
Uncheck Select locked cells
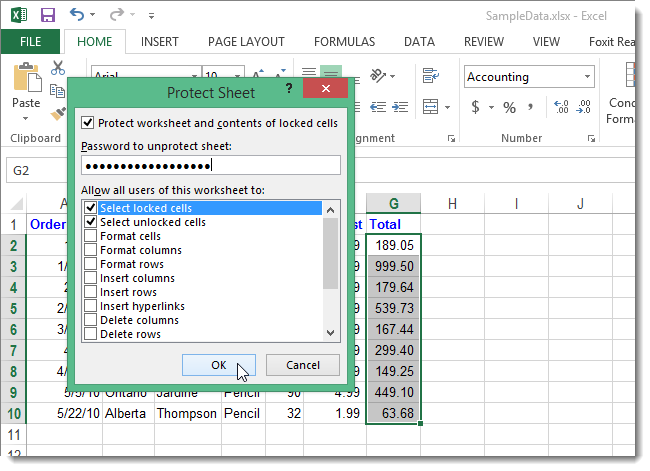pos(90,207)
